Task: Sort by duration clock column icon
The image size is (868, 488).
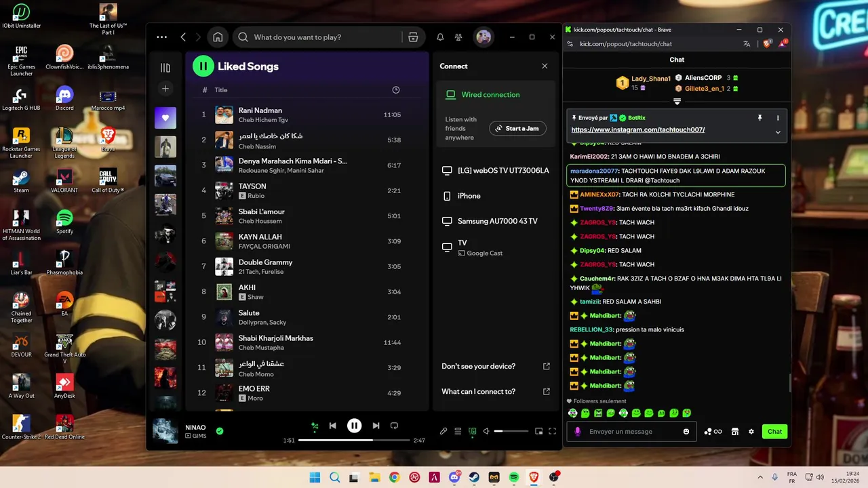Action: (x=396, y=90)
